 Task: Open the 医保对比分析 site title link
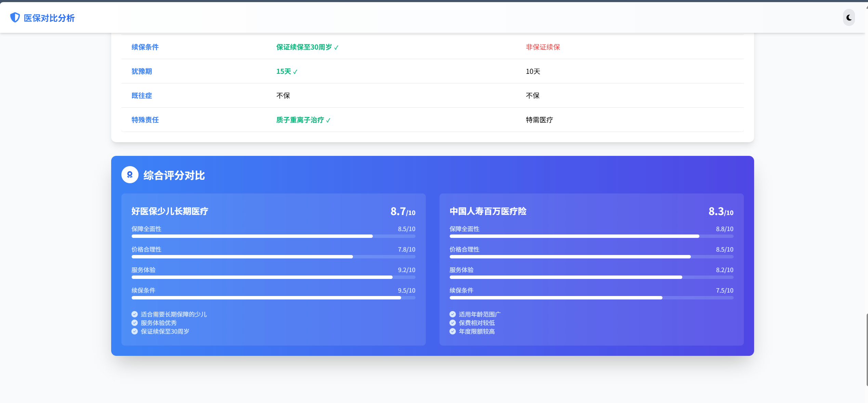tap(49, 18)
